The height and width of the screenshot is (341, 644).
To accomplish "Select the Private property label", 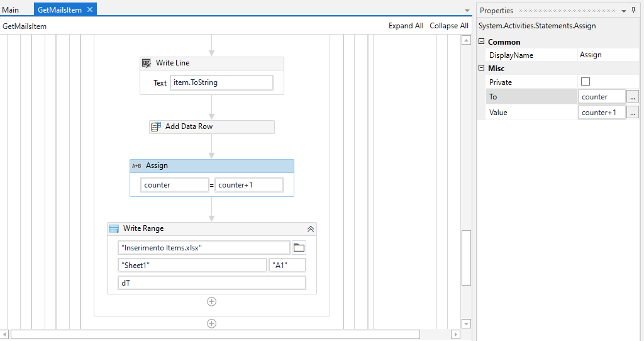I will pos(500,82).
